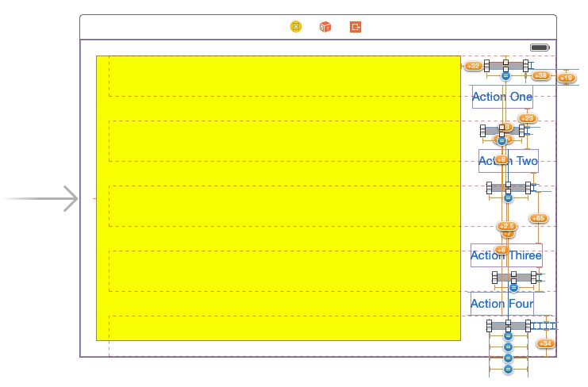This screenshot has height=387, width=588.
Task: Click the +2.5 constraint badge
Action: coord(507,226)
